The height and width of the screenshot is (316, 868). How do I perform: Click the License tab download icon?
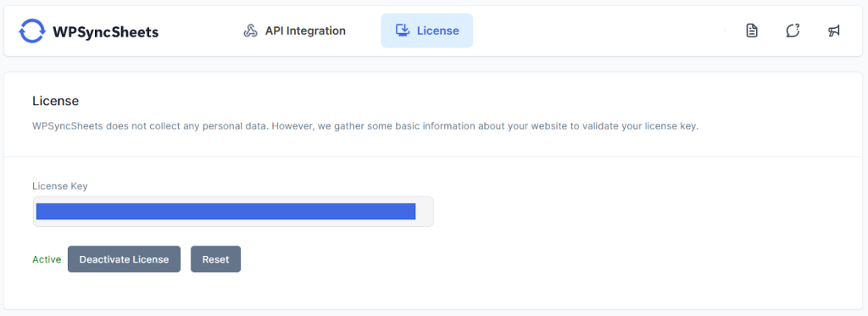[403, 30]
